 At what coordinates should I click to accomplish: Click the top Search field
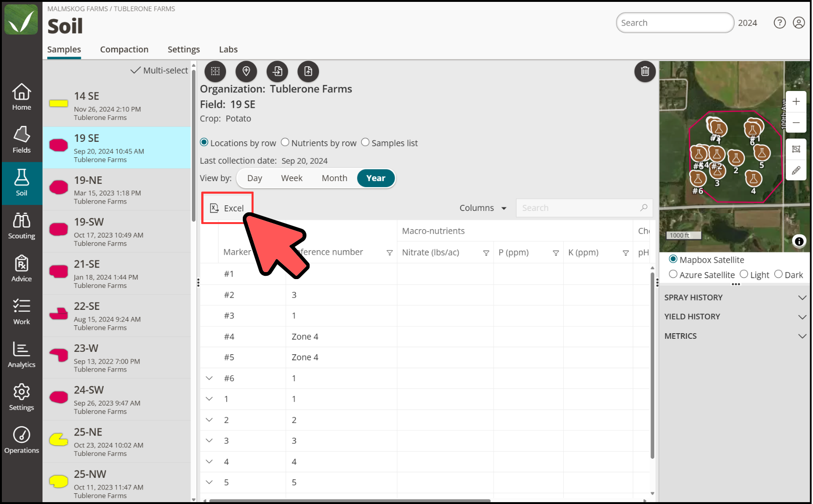click(x=675, y=23)
